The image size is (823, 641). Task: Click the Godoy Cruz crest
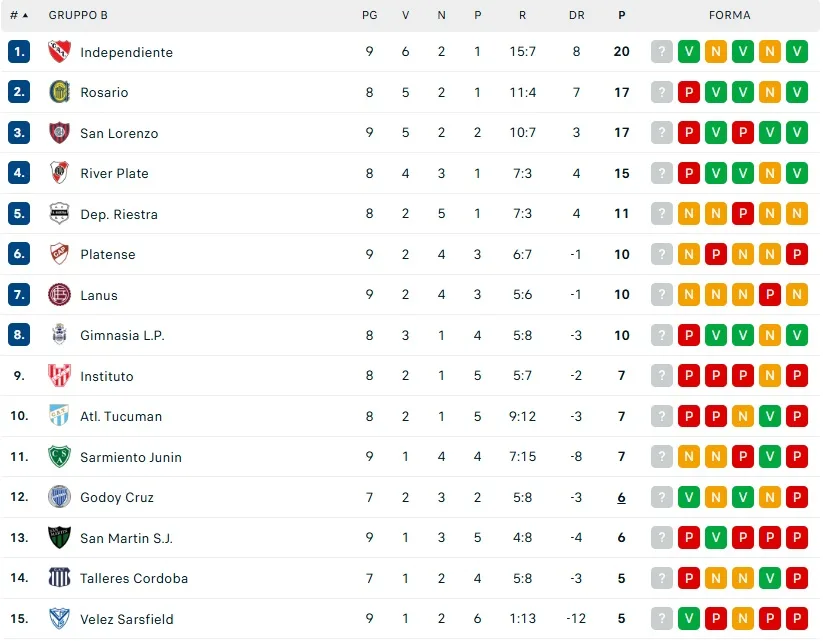click(x=59, y=497)
